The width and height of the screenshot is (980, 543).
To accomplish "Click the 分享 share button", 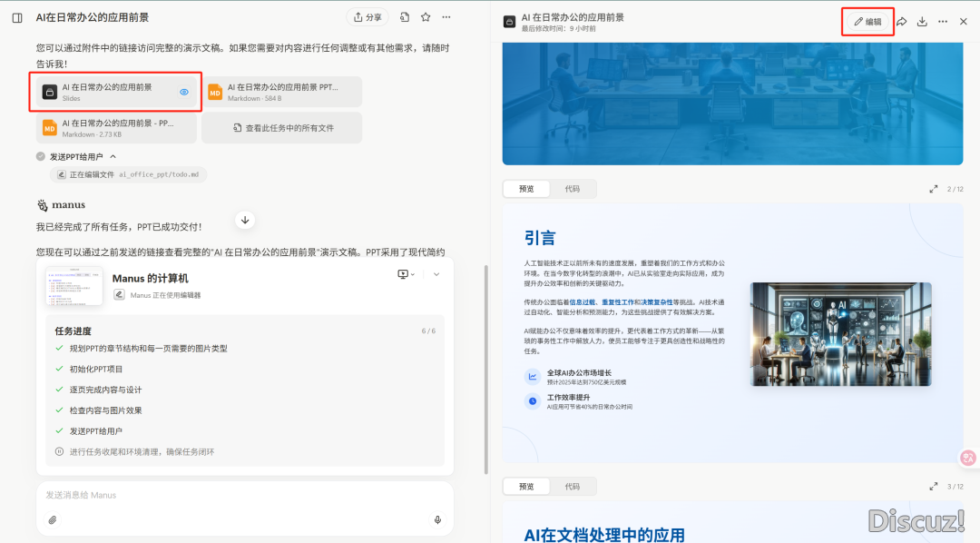I will coord(367,17).
